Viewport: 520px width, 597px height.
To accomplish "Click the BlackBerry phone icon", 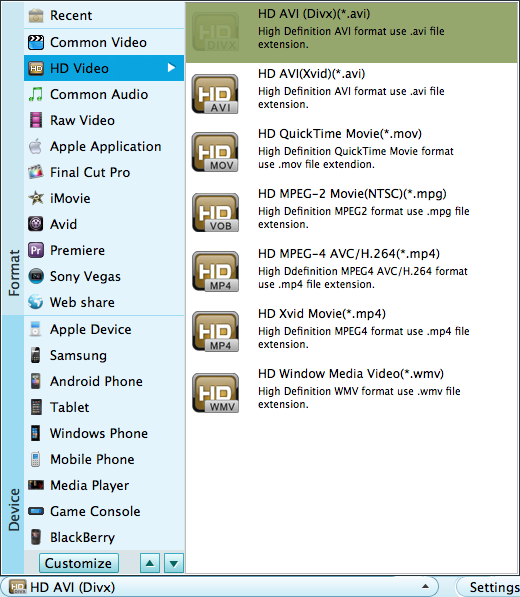I will (x=36, y=537).
